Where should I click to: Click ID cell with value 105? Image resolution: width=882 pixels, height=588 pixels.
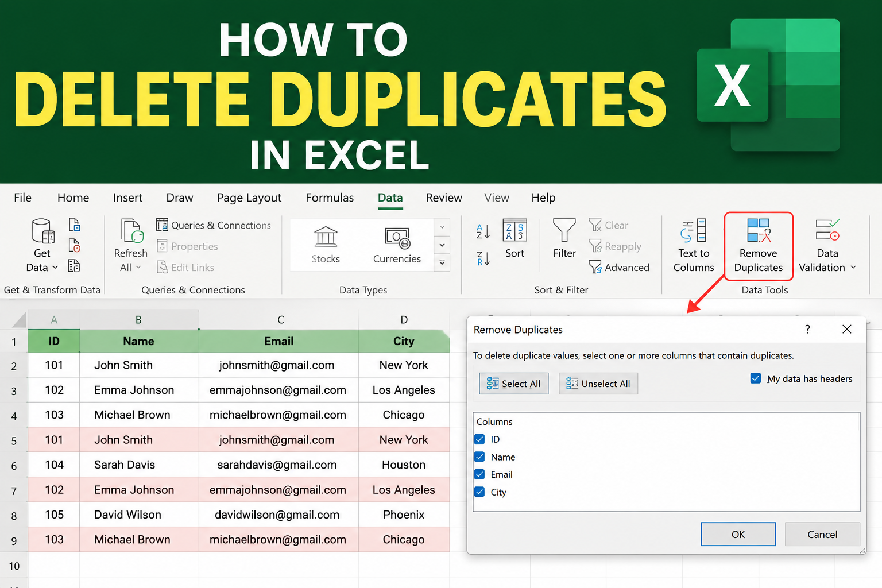(54, 514)
